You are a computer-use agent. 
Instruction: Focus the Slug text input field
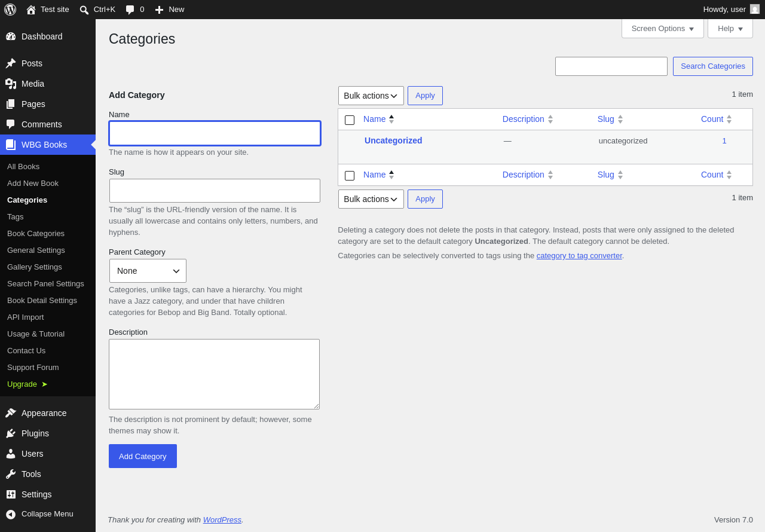(x=215, y=191)
